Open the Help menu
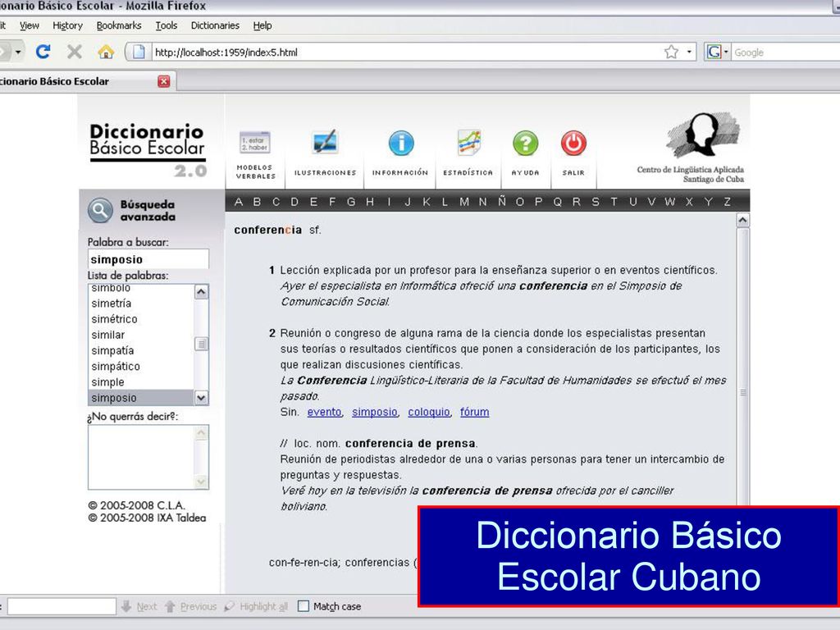 262,25
